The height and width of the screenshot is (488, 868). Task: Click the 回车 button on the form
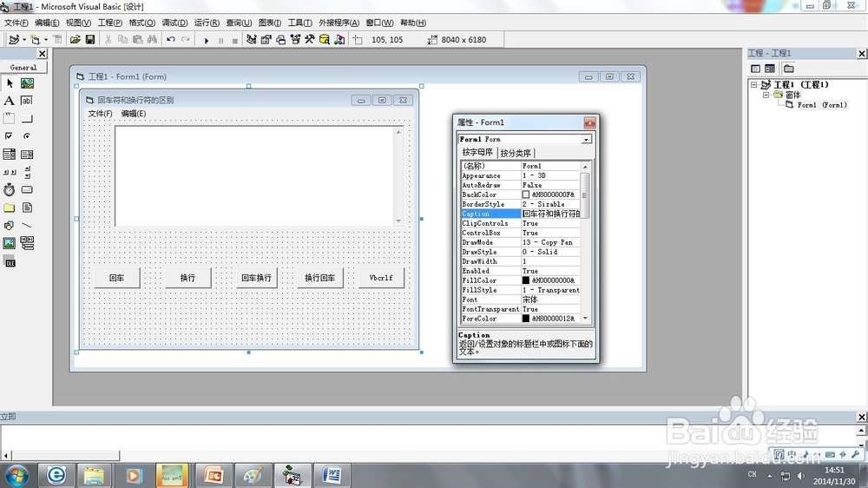[116, 278]
